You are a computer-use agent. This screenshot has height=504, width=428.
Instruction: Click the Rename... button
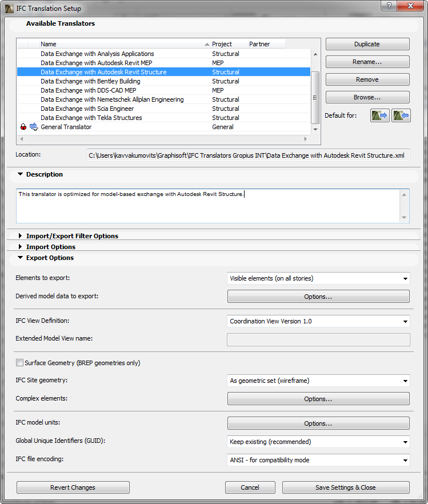(x=367, y=62)
